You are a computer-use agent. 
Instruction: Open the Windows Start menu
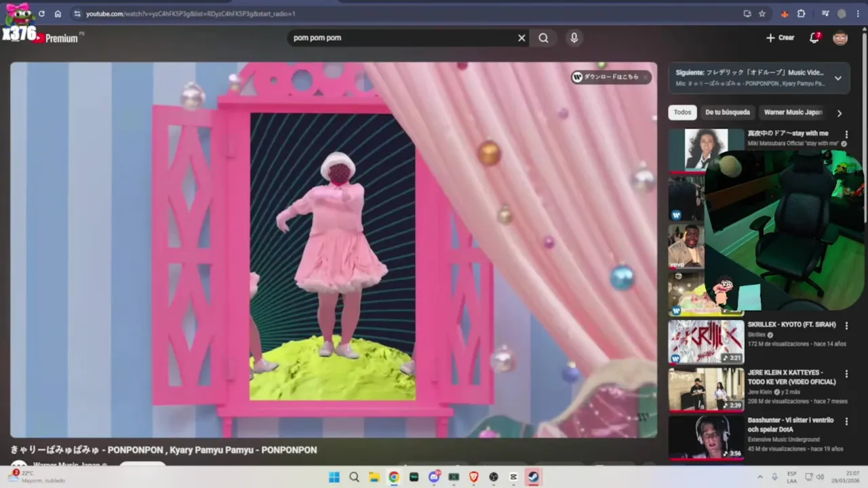coord(334,477)
